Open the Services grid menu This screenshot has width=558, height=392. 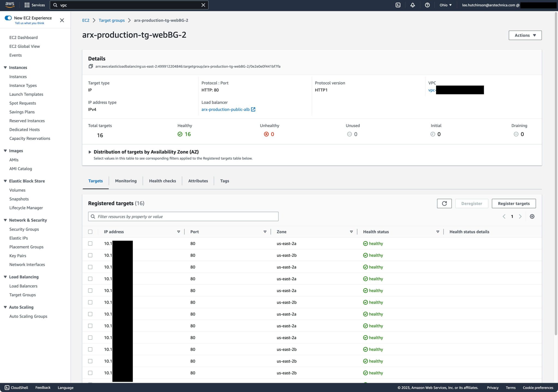pos(35,5)
